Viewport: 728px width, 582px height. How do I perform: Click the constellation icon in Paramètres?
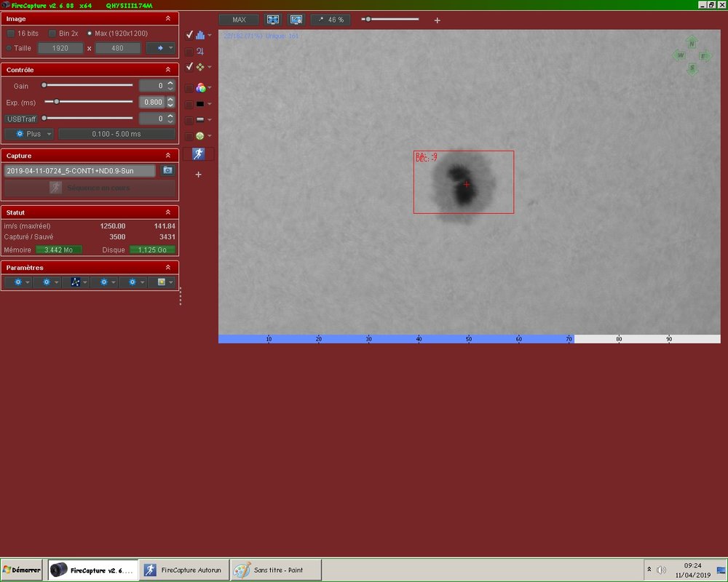pyautogui.click(x=75, y=282)
